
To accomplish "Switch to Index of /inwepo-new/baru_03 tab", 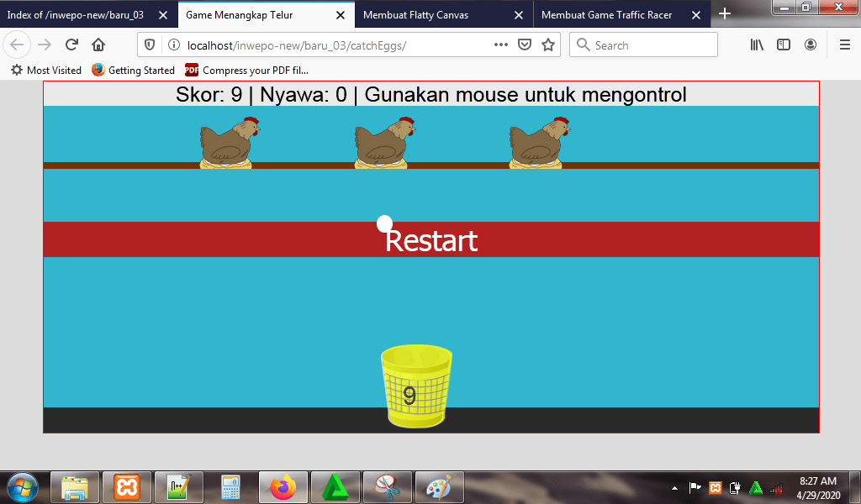I will [75, 15].
